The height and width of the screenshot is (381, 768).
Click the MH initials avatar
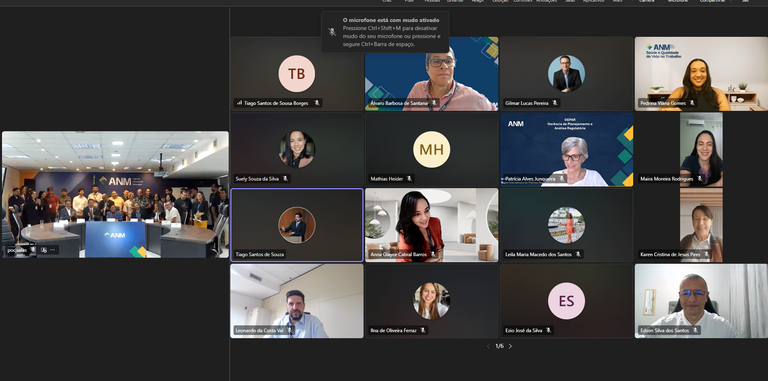coord(432,149)
